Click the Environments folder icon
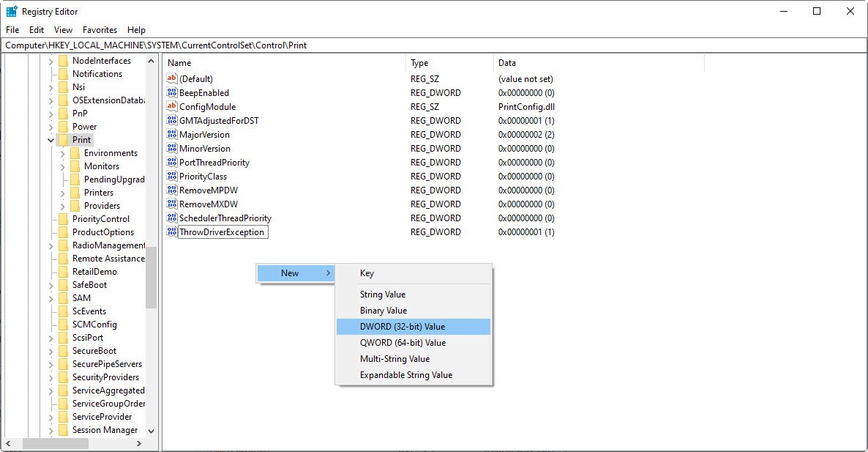The height and width of the screenshot is (452, 868). (75, 153)
